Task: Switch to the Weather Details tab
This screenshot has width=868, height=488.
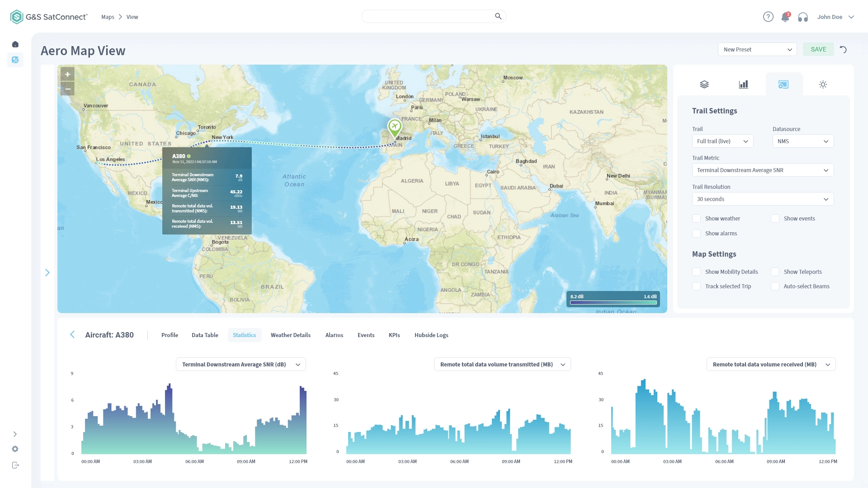Action: tap(291, 335)
